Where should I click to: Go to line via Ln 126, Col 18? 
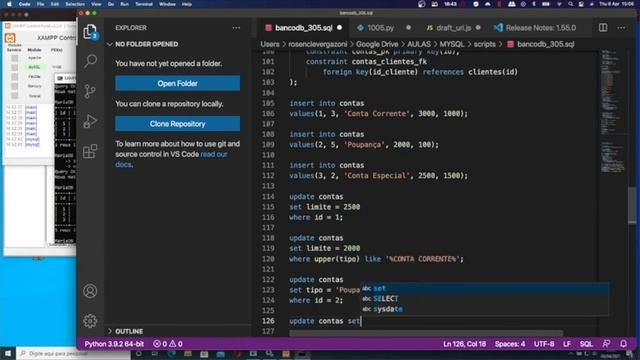click(x=464, y=344)
